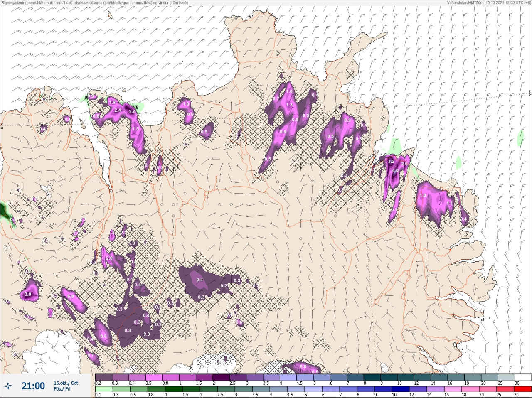This screenshot has height=398, width=532.
Task: Pick the darkest purple 2 legend swatch
Action: tap(221, 378)
